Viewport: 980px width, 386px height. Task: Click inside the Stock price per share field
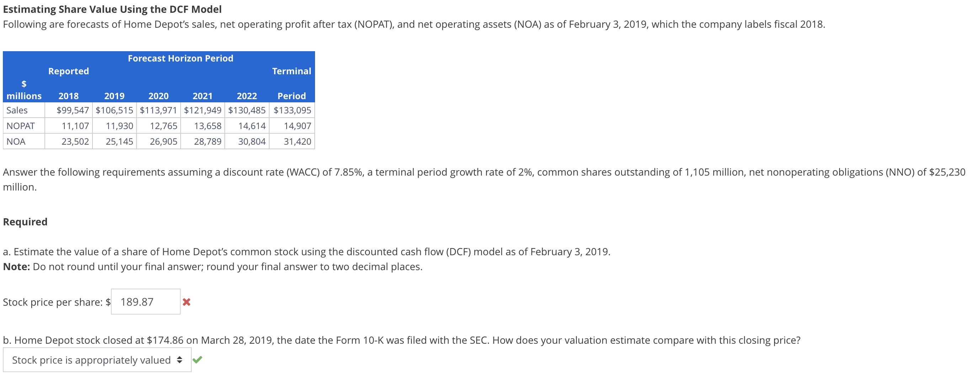coord(145,302)
